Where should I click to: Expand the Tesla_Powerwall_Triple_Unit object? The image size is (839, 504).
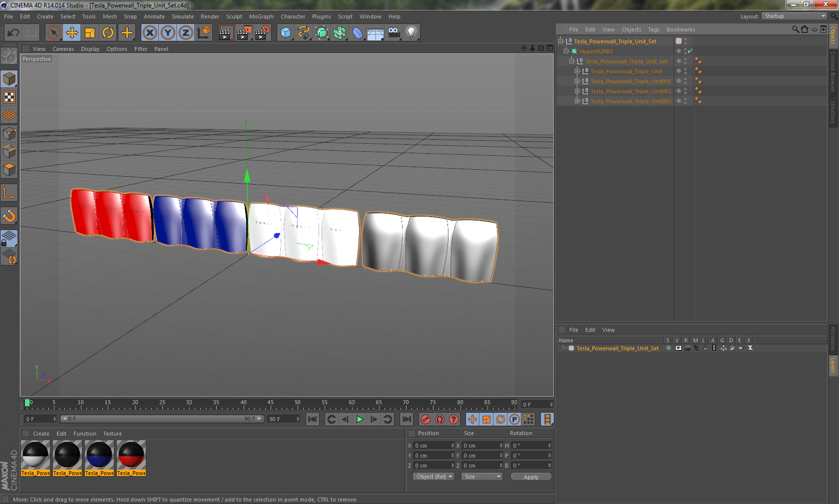(x=577, y=71)
